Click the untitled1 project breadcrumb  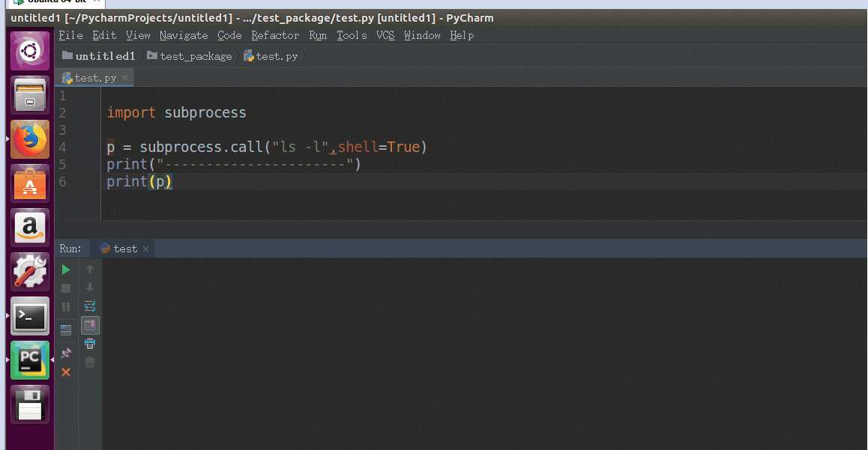99,56
